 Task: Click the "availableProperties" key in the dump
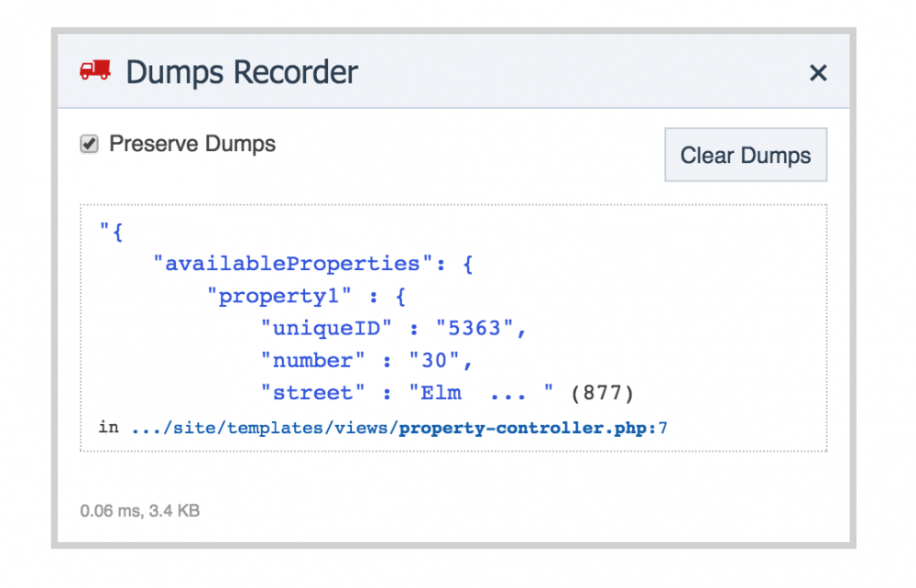tap(291, 264)
